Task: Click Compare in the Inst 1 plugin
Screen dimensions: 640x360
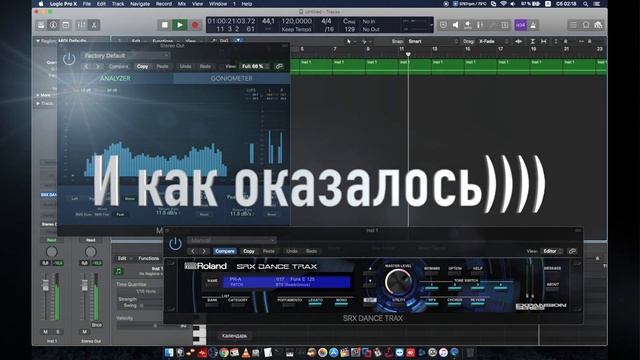Action: (x=225, y=251)
